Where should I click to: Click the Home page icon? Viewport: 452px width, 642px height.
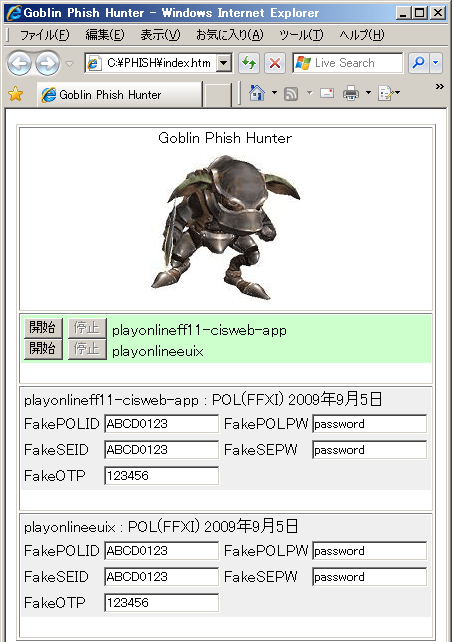(x=257, y=93)
